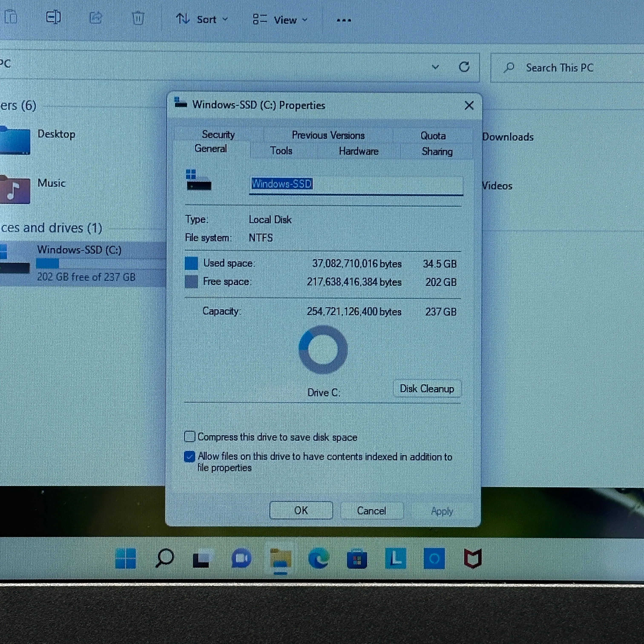
Task: Click the 'Local Disk' type value
Action: coord(270,220)
